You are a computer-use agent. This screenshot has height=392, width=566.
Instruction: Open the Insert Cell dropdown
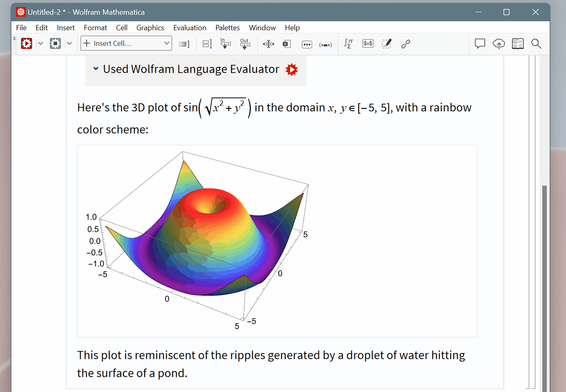click(126, 43)
